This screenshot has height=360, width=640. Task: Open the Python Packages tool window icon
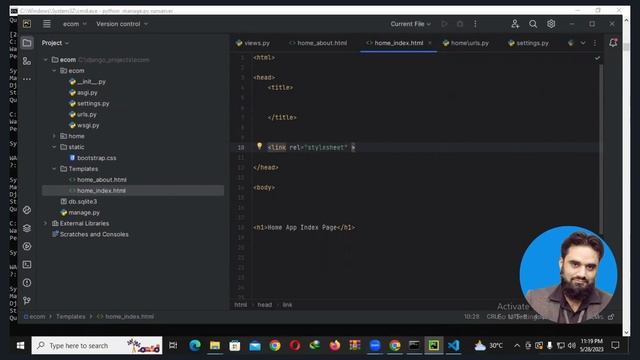[27, 210]
